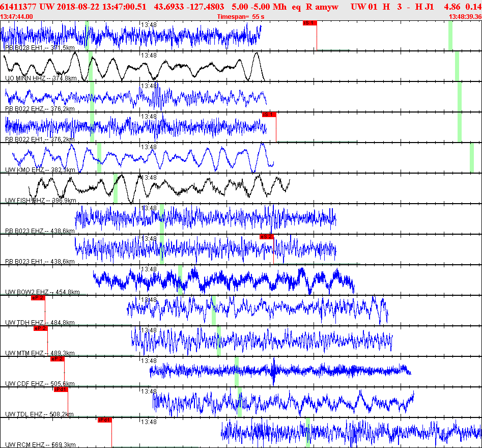The width and height of the screenshot is (482, 448).
Task: Click the start time 13:47:44.00 label
Action: tap(17, 17)
